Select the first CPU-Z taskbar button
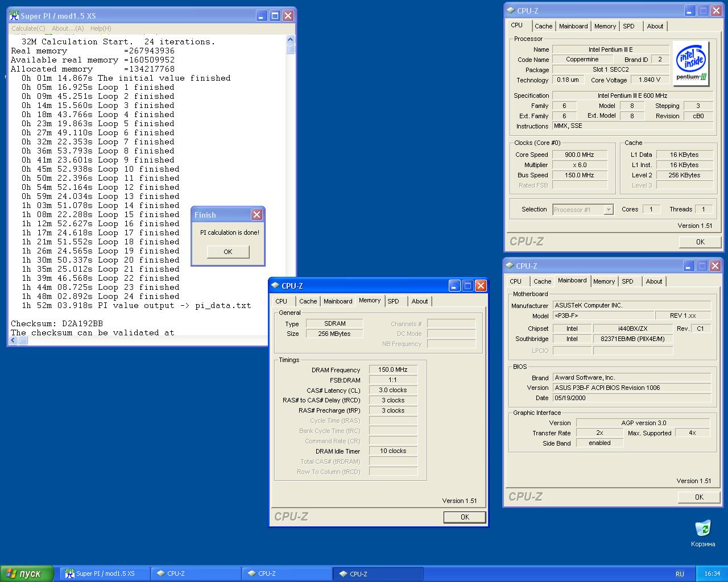 point(196,573)
